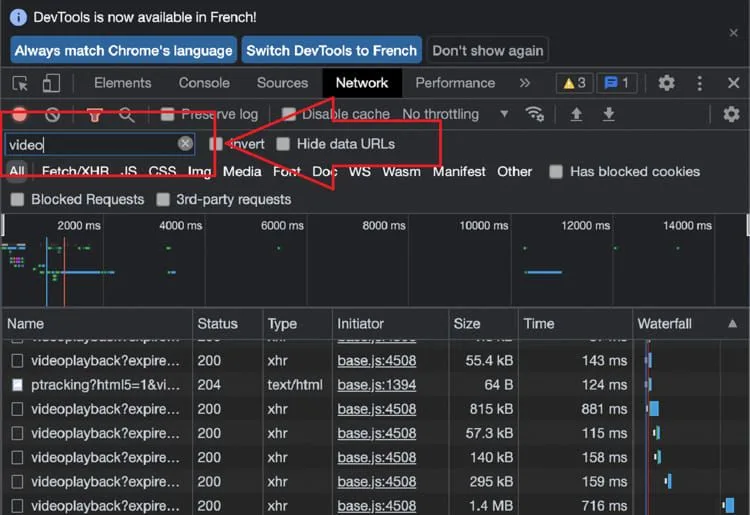This screenshot has width=750, height=515.
Task: Check 3rd-party requests option
Action: (x=163, y=199)
